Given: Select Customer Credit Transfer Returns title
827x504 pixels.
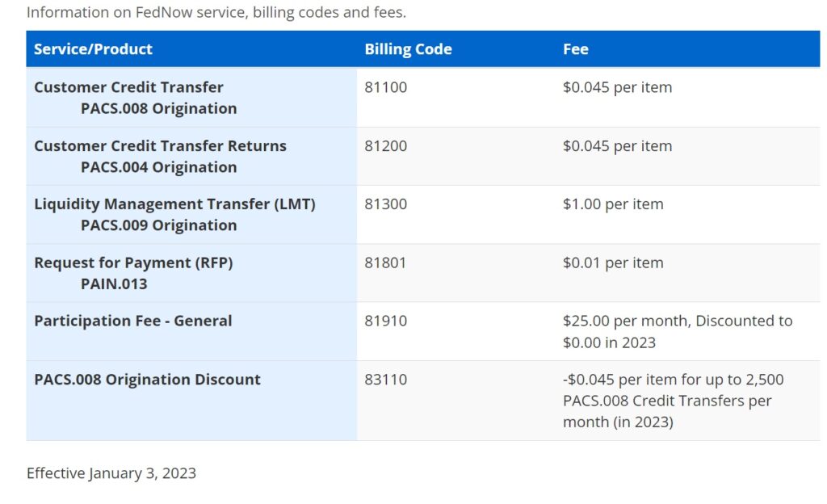Looking at the screenshot, I should [160, 146].
